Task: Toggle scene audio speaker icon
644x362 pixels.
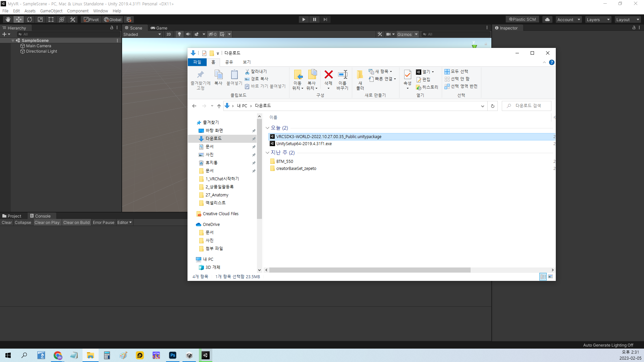Action: click(x=188, y=34)
